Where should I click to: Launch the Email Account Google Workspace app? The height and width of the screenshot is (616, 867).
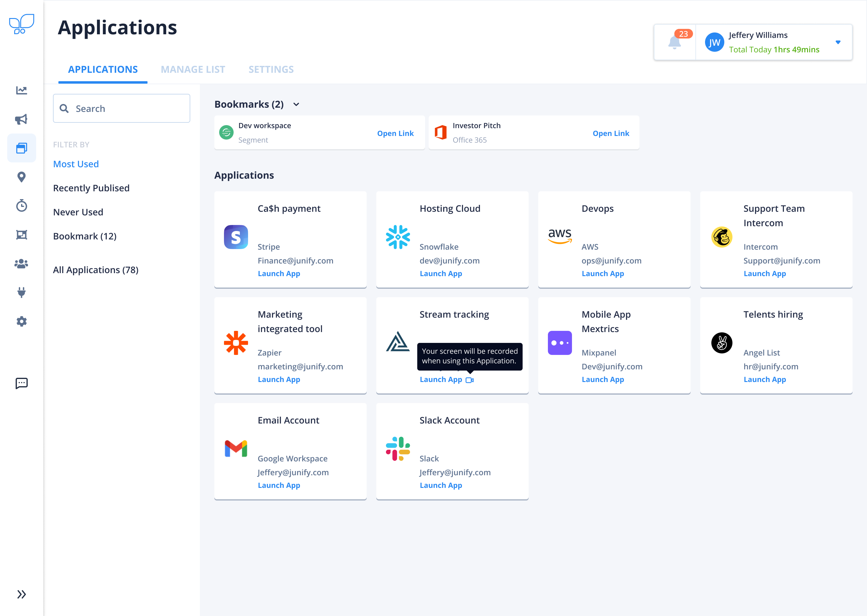279,485
